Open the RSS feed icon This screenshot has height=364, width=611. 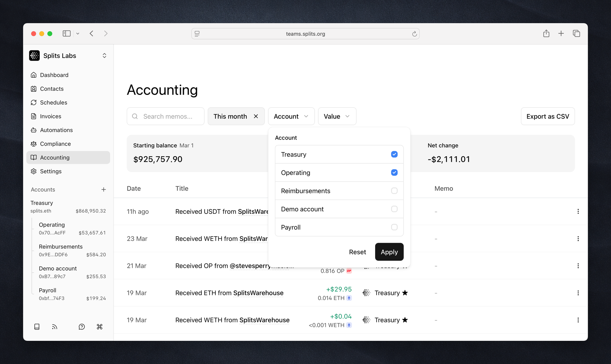pyautogui.click(x=55, y=327)
